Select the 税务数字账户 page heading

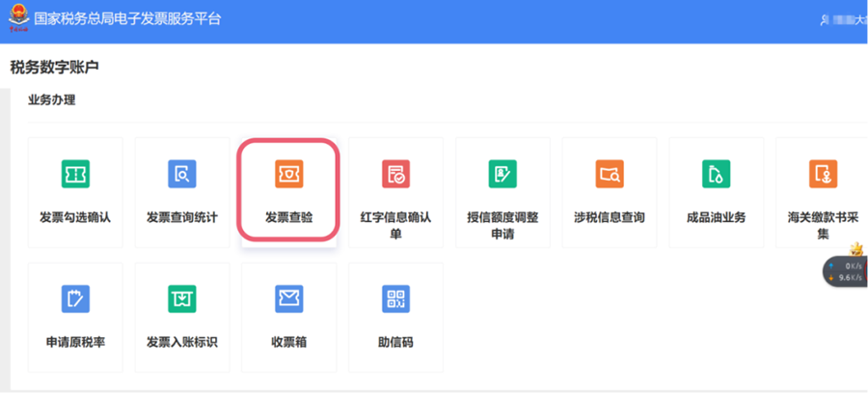coord(54,68)
